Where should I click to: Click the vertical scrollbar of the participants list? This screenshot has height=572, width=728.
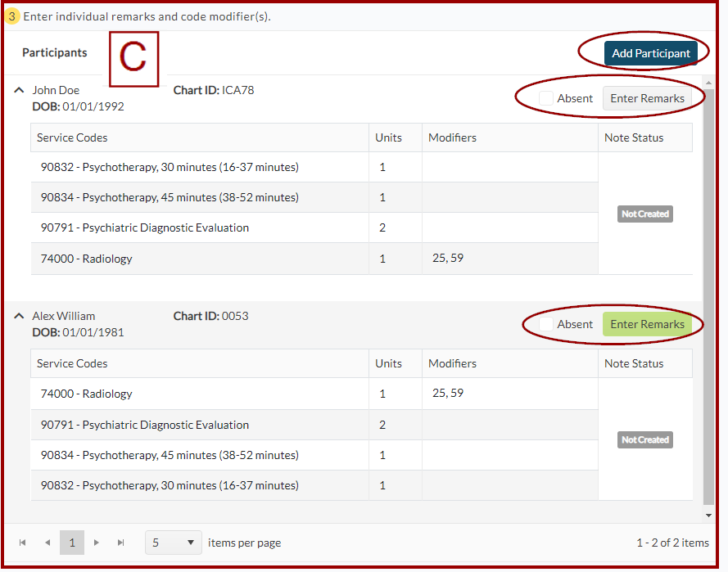click(708, 295)
